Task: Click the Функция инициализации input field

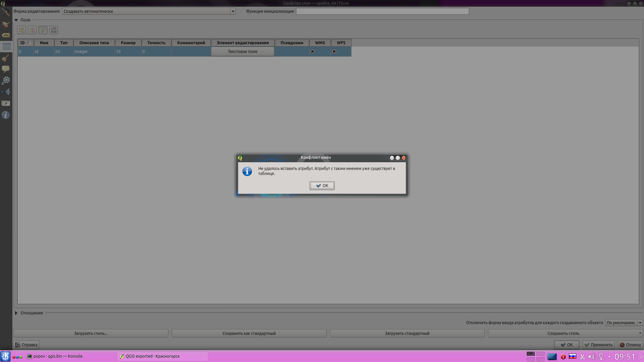Action: point(382,11)
